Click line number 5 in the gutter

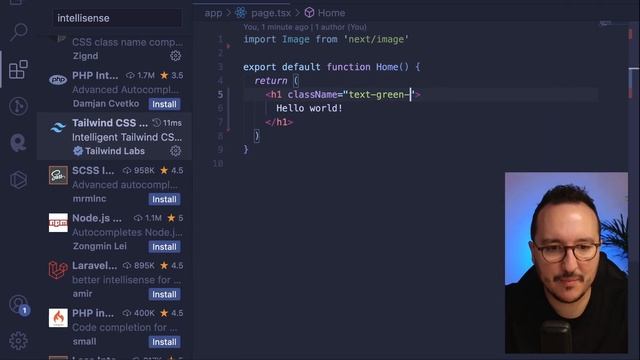(220, 95)
